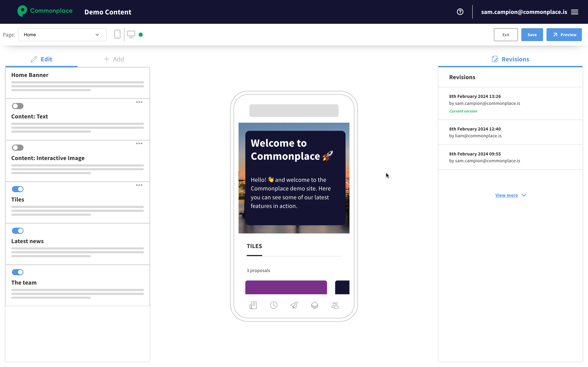Screen dimensions: 588x367
Task: Open options menu for Tiles section
Action: [x=139, y=185]
